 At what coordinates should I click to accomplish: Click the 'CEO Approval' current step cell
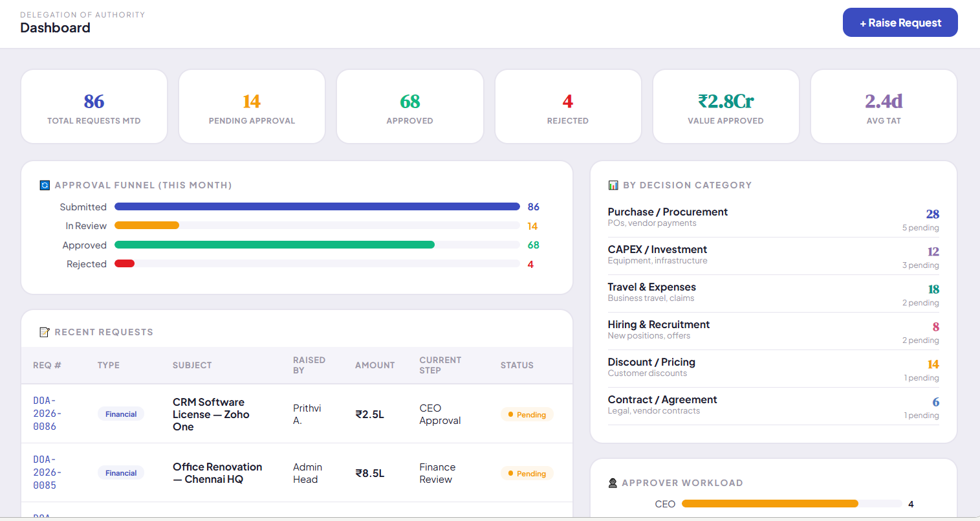point(440,414)
